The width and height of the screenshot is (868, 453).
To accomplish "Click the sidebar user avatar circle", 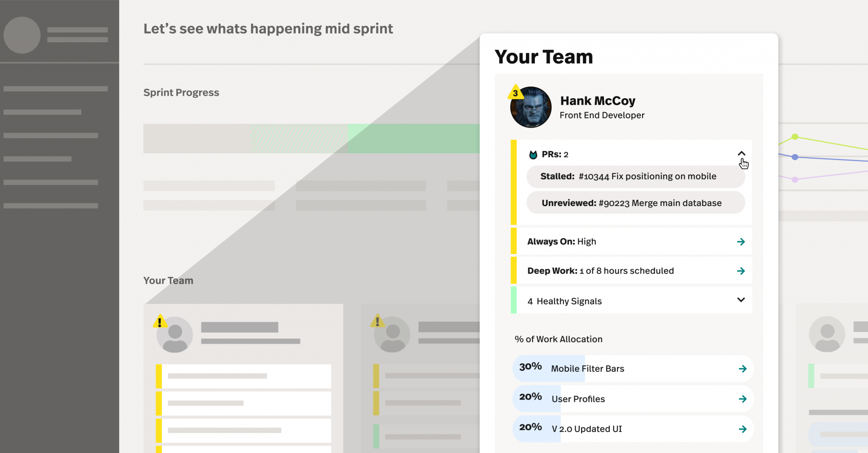I will click(x=22, y=35).
